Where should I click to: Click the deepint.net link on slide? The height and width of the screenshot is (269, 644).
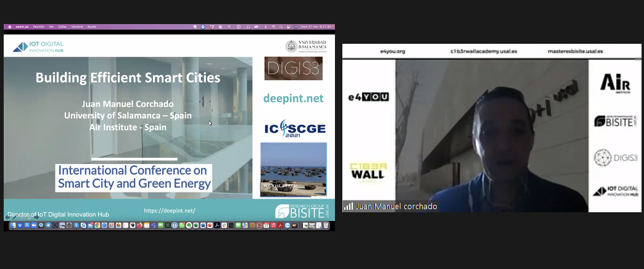(x=293, y=99)
